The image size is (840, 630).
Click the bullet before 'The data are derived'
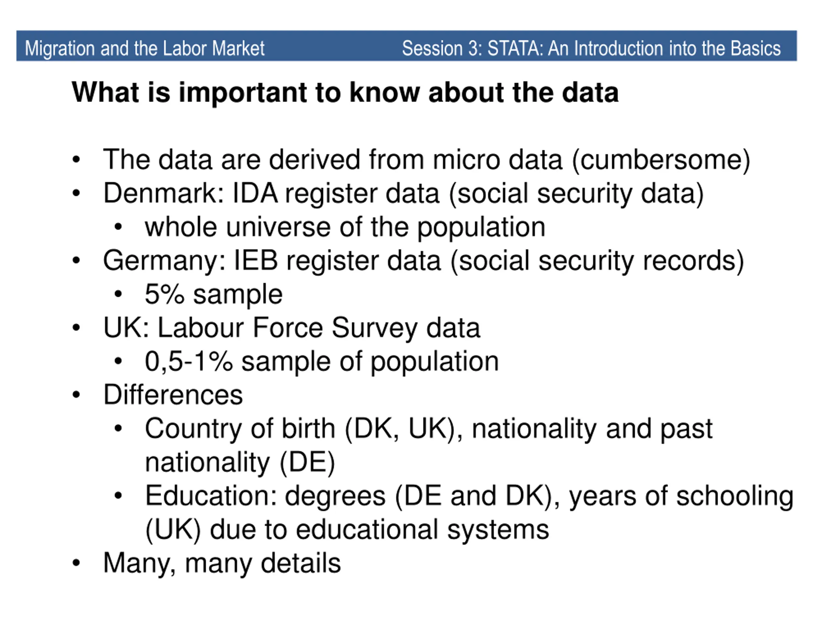pyautogui.click(x=76, y=160)
